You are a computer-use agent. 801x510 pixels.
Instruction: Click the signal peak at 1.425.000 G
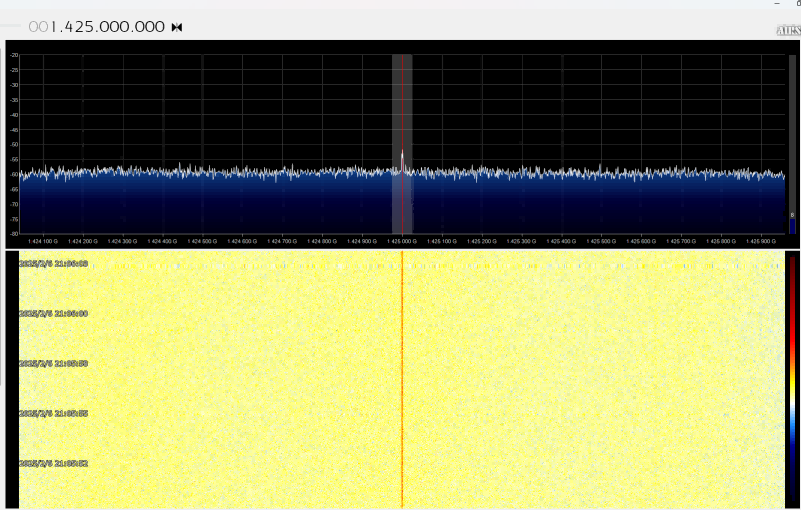(402, 154)
